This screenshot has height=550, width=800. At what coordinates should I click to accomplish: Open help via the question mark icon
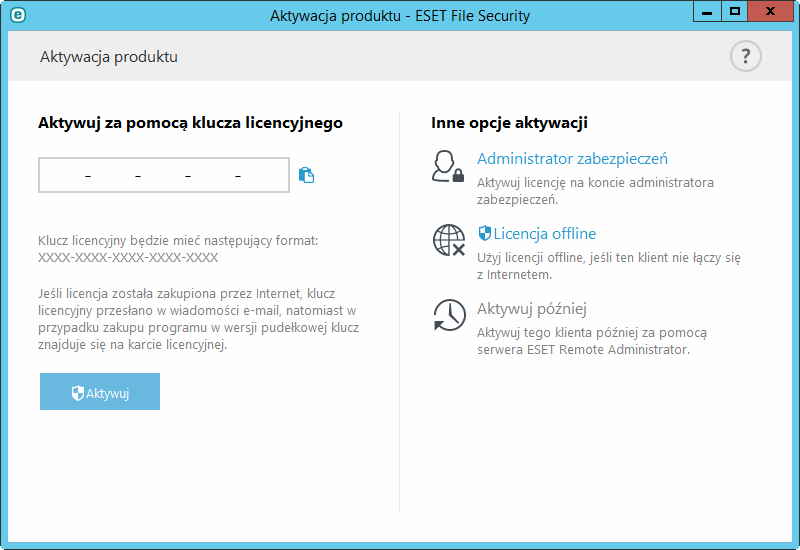745,56
